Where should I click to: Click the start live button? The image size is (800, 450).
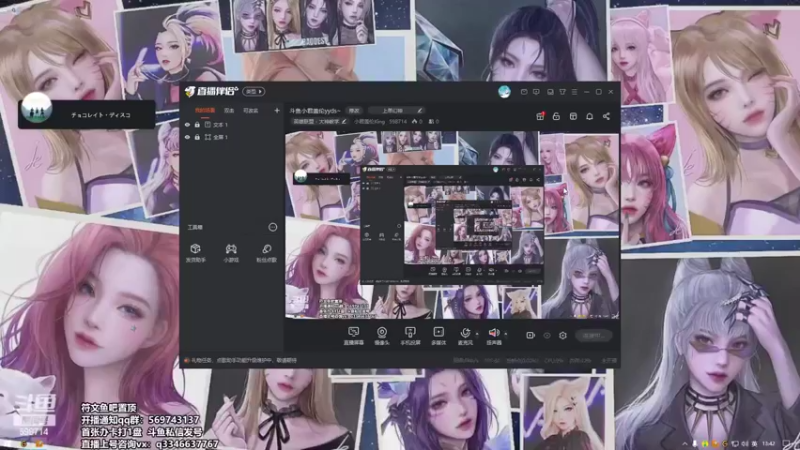593,335
